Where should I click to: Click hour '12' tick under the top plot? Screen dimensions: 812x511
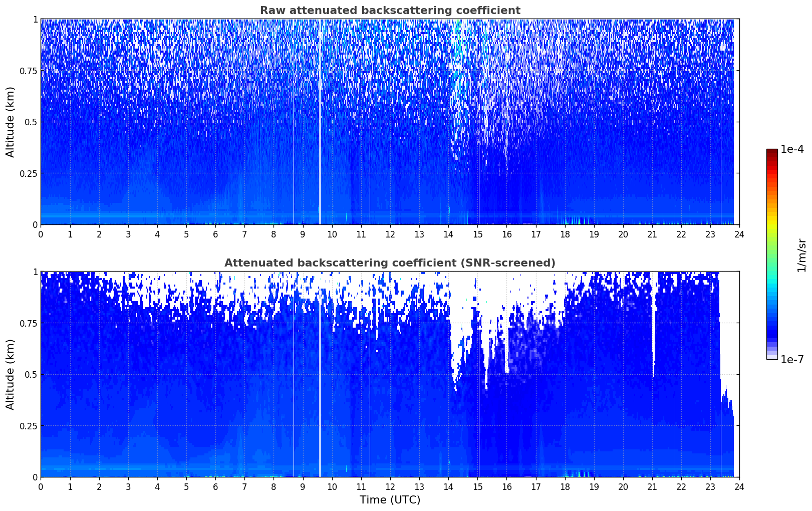coord(390,234)
